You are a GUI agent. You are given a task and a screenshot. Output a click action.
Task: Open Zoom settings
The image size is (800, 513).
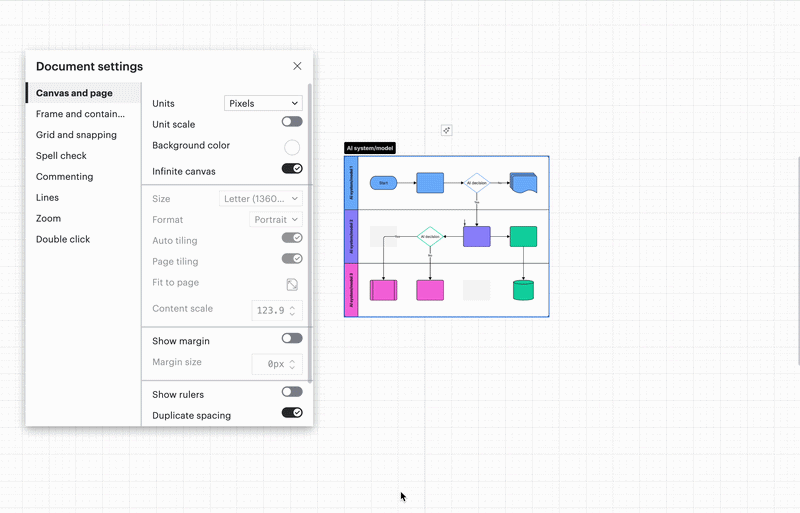click(83, 218)
